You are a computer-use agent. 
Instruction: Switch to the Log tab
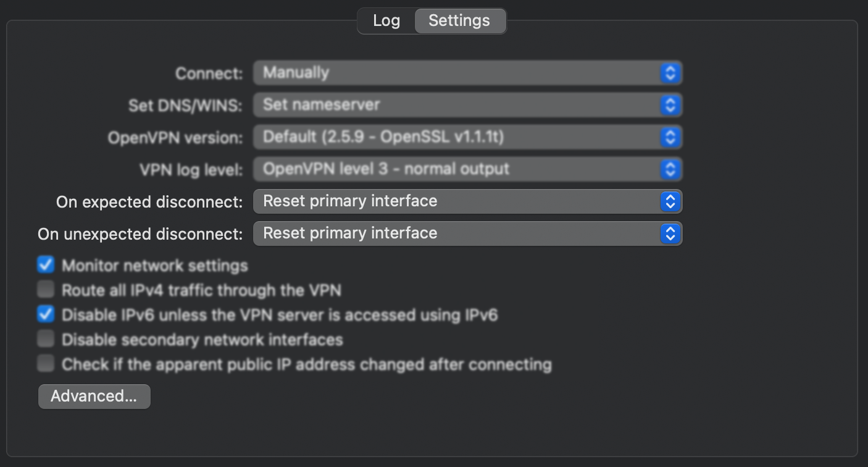coord(386,21)
